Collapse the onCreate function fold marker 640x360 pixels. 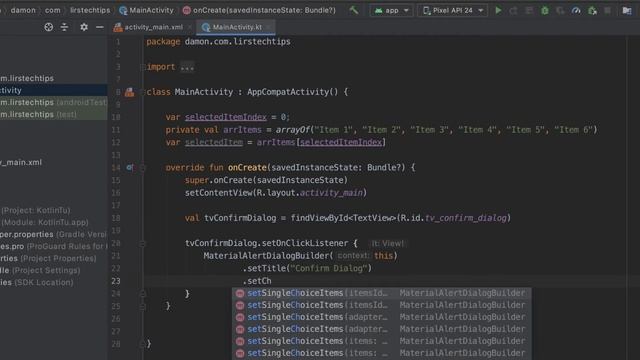pyautogui.click(x=142, y=167)
